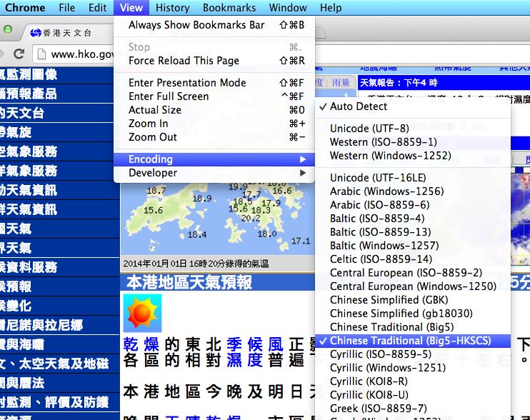Click the www.hko.gov address bar
Viewport: 530px width, 420px height.
tap(74, 54)
